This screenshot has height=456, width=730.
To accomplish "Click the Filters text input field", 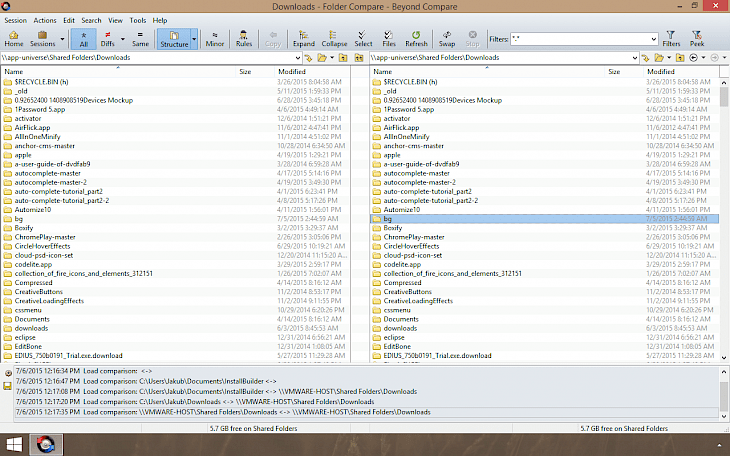I will [x=580, y=39].
